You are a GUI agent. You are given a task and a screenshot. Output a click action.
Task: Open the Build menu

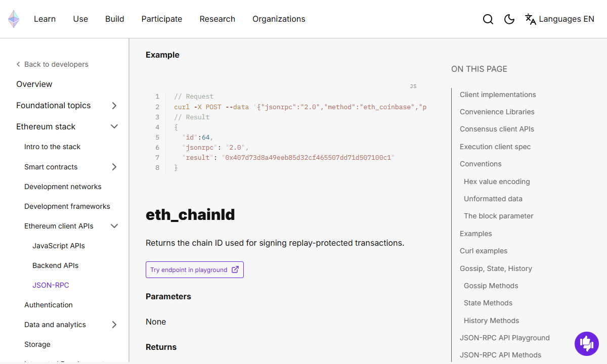tap(115, 19)
